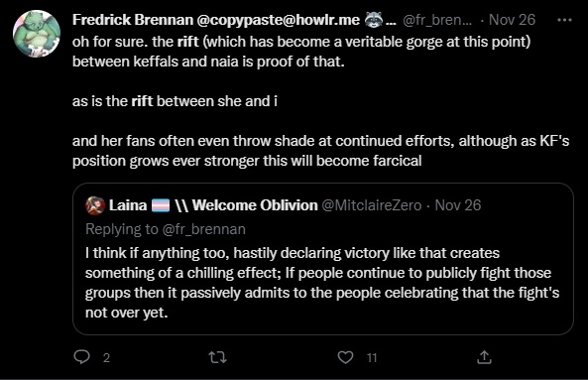Like the tweet with heart icon
The height and width of the screenshot is (380, 588).
(345, 357)
